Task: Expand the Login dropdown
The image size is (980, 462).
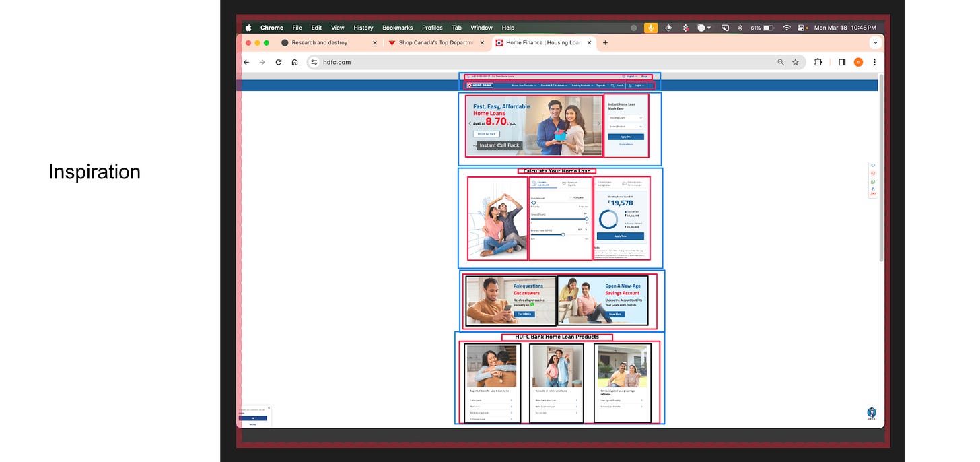Action: (x=637, y=86)
